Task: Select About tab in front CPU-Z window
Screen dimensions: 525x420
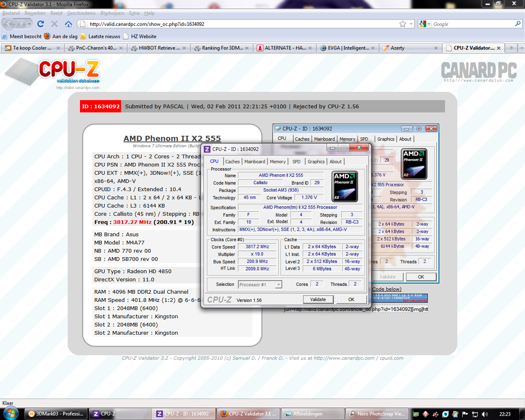Action: [336, 162]
